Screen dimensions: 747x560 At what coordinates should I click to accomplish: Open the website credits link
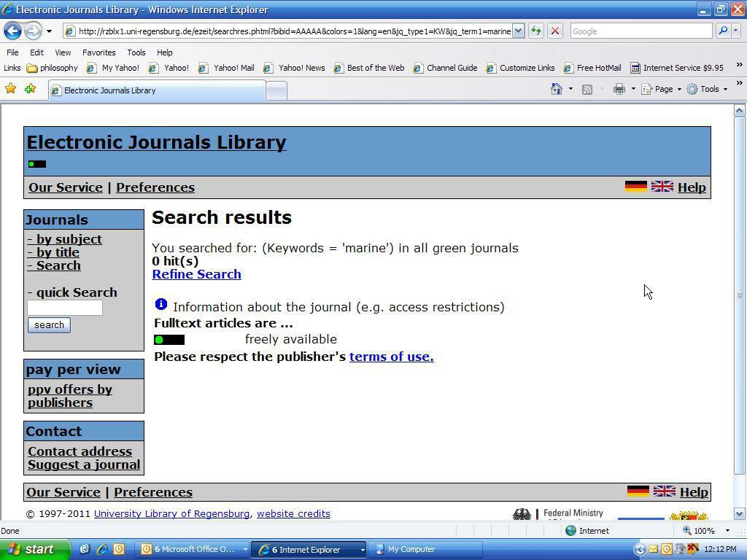click(x=293, y=514)
